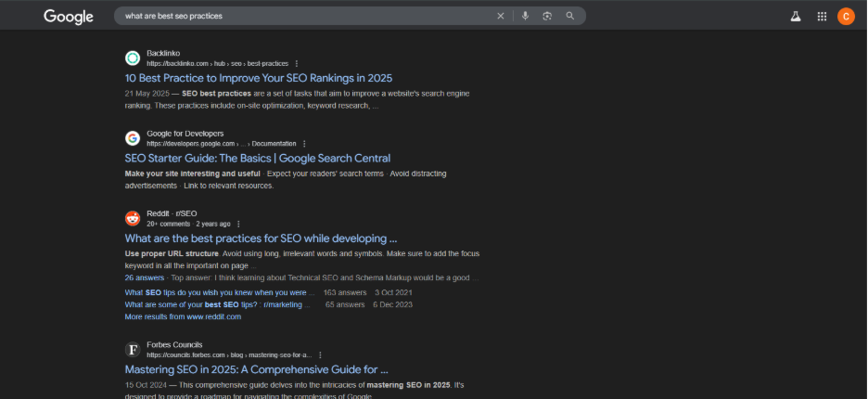
Task: Open more options for Backlinko result
Action: [296, 63]
